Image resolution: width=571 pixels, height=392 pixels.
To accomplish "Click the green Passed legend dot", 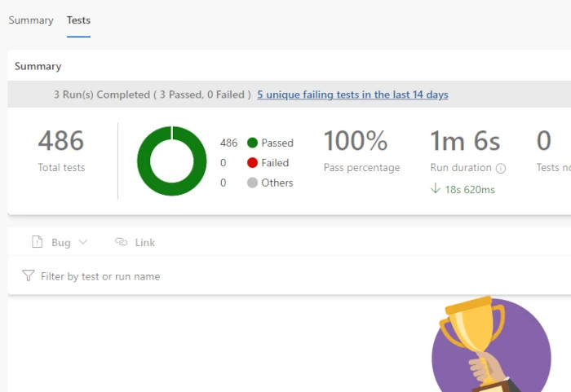I will (252, 143).
